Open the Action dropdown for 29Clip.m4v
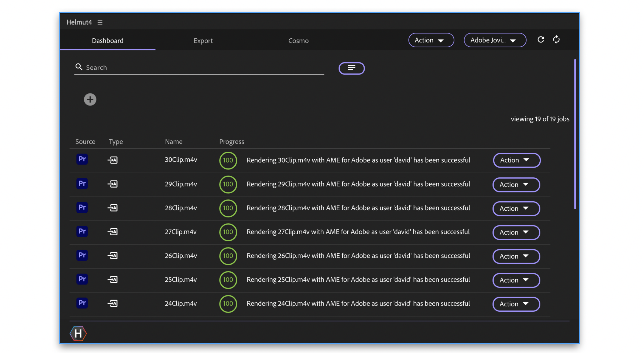Image resolution: width=644 pixels, height=353 pixels. click(x=516, y=185)
